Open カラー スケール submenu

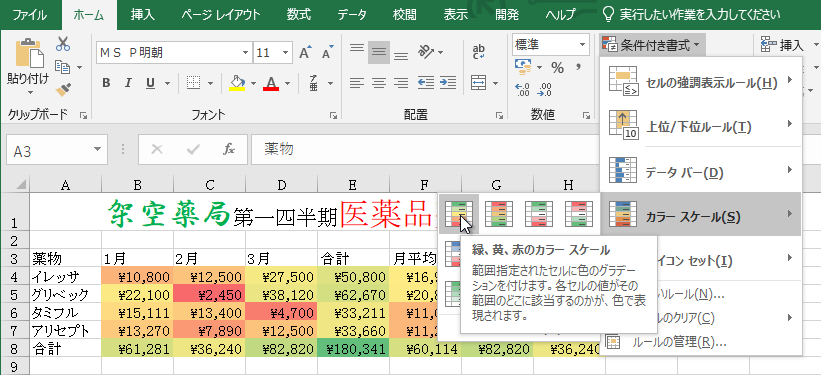click(701, 215)
